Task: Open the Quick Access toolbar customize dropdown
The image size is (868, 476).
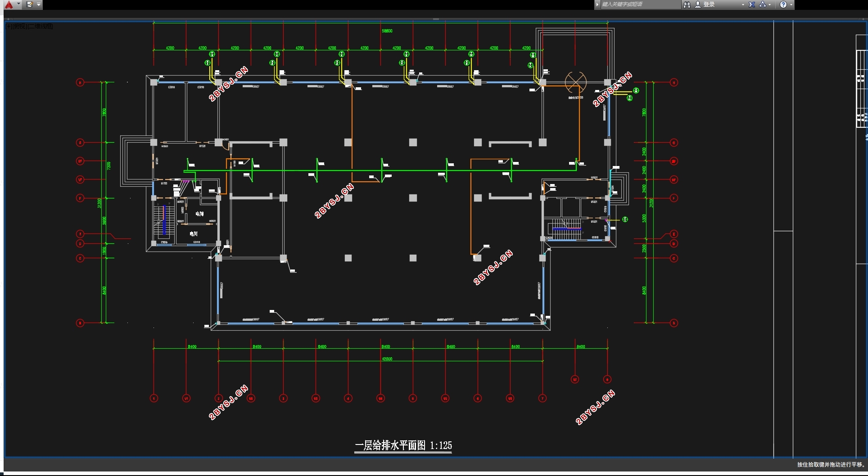Action: pos(39,4)
